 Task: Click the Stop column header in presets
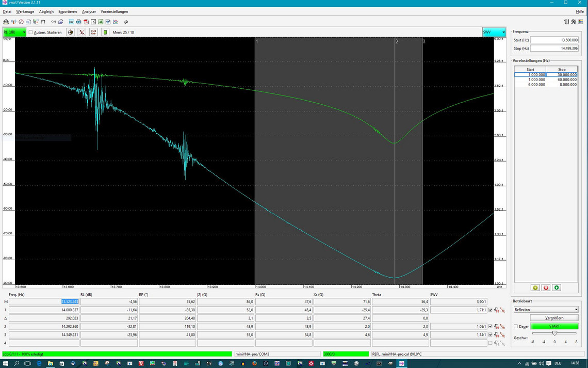[561, 69]
